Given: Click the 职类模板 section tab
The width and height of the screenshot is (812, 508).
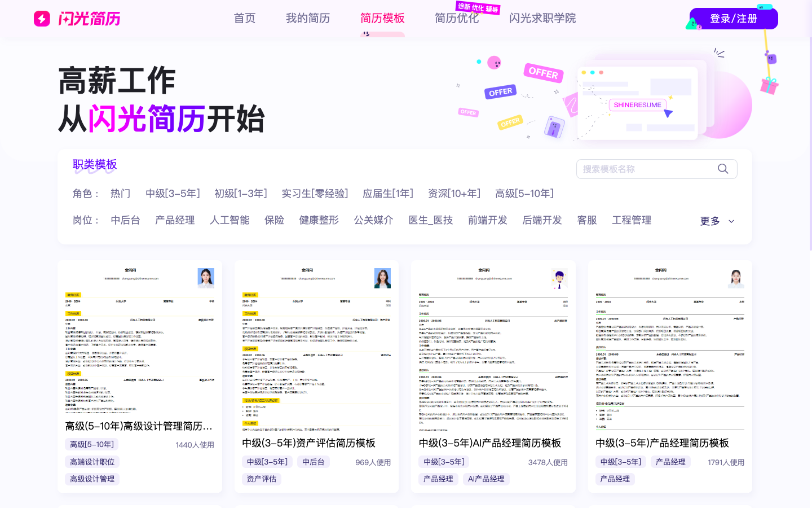Looking at the screenshot, I should [x=95, y=164].
